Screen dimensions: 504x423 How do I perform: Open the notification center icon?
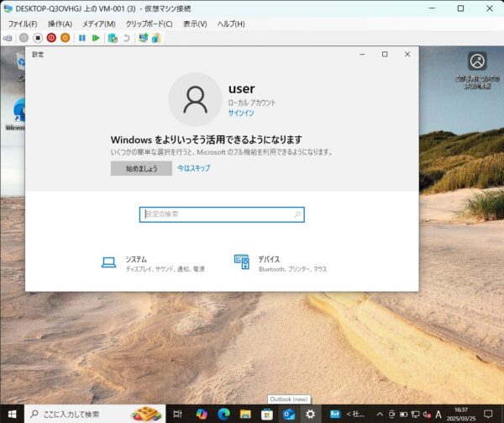point(488,414)
